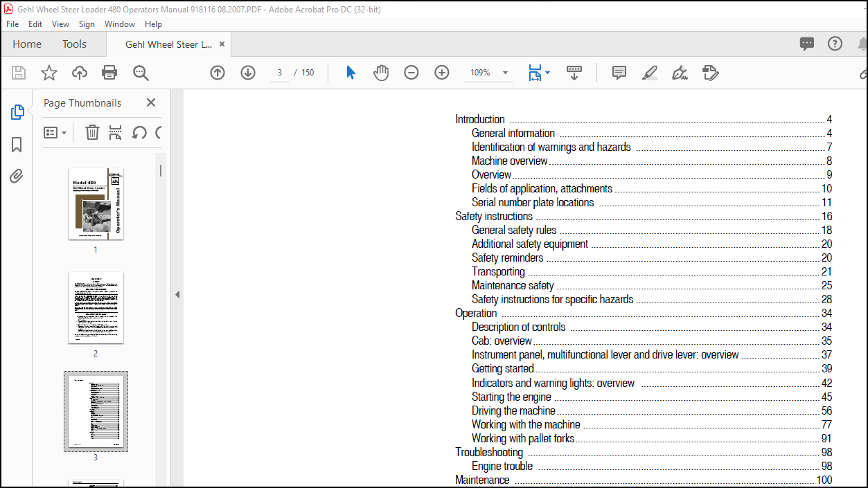868x488 pixels.
Task: Add the file to starred with the star icon
Action: [49, 73]
